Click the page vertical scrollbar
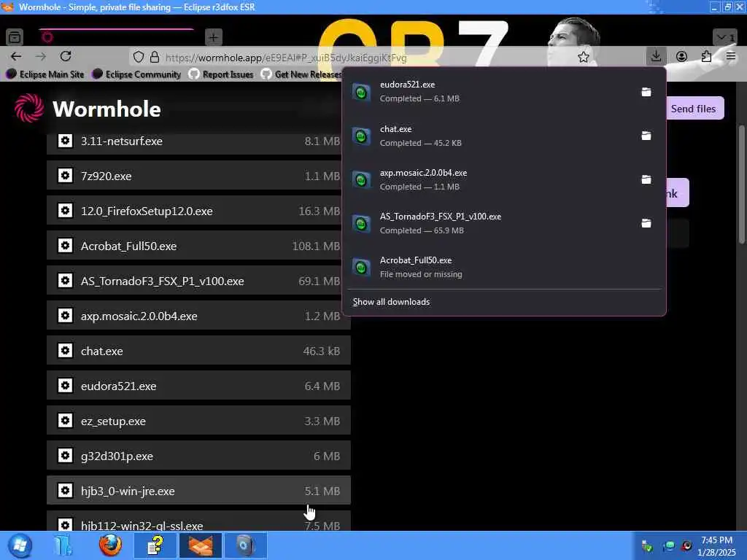 pyautogui.click(x=741, y=184)
